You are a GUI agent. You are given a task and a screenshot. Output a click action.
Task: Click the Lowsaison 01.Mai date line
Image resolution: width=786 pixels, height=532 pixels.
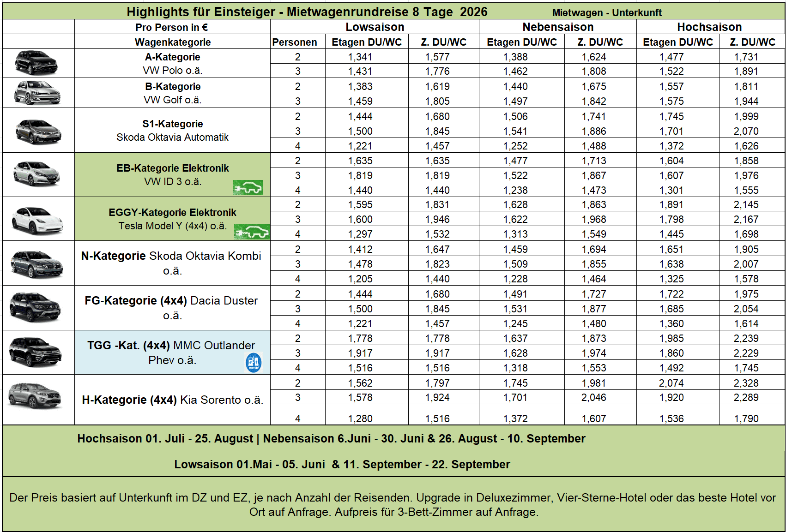coord(342,464)
